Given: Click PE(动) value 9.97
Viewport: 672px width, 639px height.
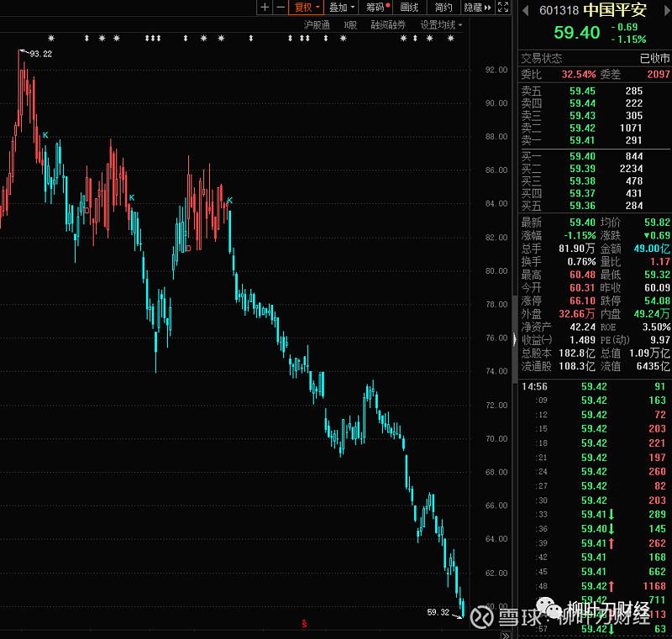Looking at the screenshot, I should tap(660, 340).
